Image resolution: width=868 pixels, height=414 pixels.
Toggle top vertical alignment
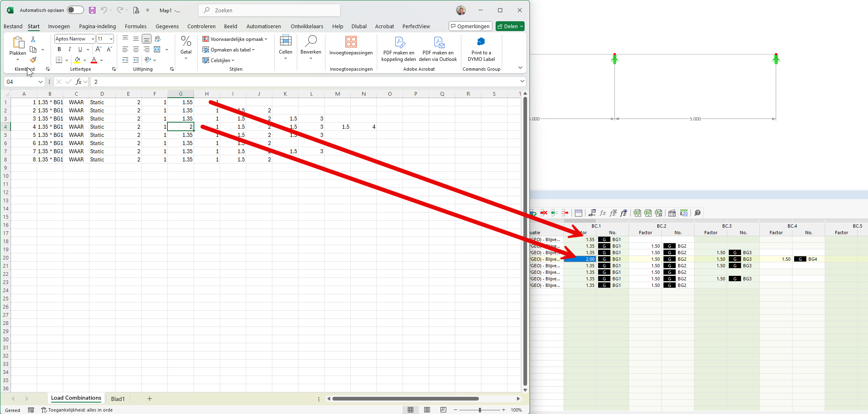click(125, 39)
